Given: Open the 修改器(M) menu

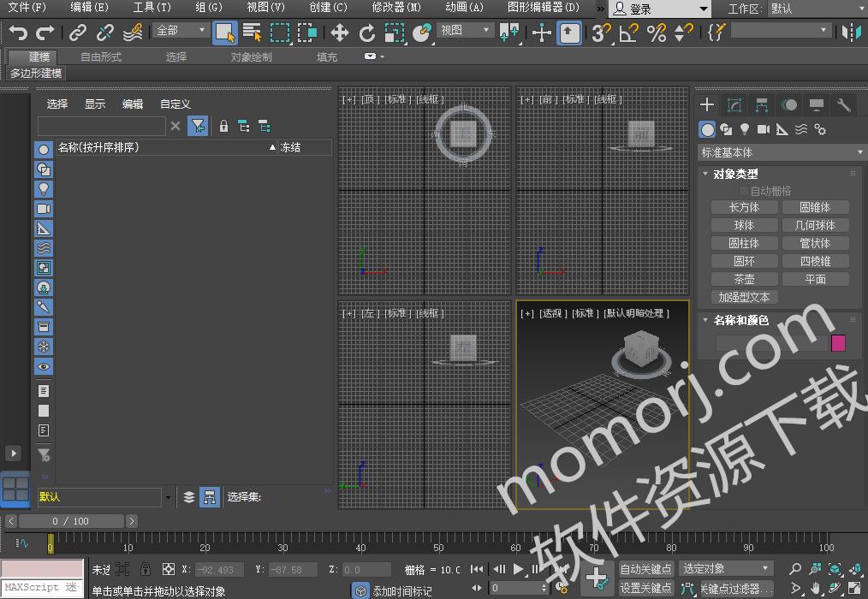Looking at the screenshot, I should coord(396,8).
